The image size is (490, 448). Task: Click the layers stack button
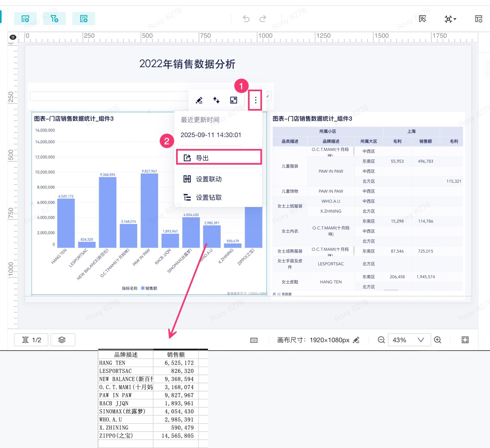click(x=62, y=340)
